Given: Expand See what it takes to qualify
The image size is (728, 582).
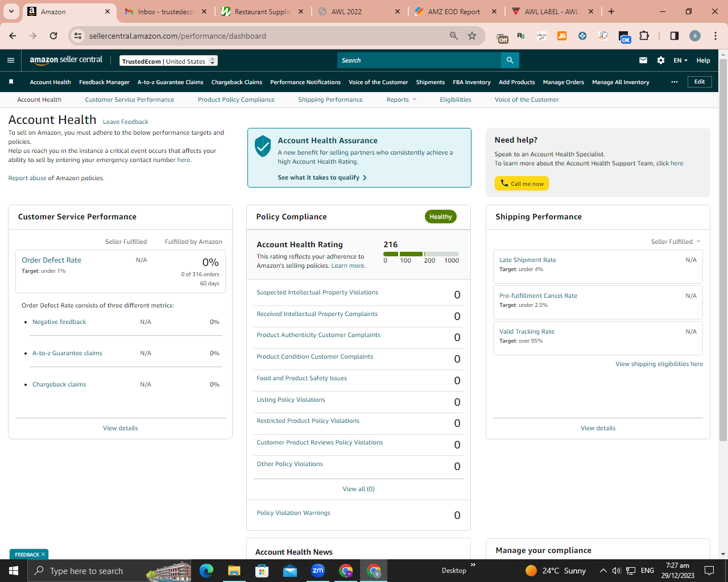Looking at the screenshot, I should click(x=322, y=177).
